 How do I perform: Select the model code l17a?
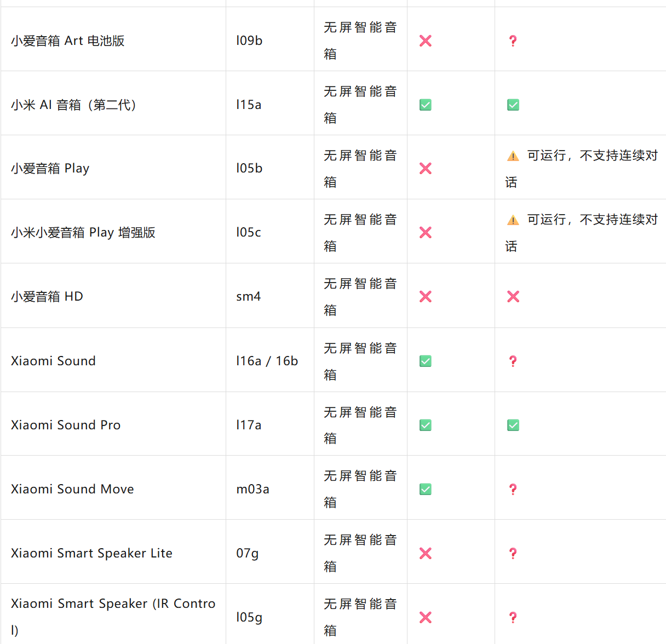click(x=249, y=425)
